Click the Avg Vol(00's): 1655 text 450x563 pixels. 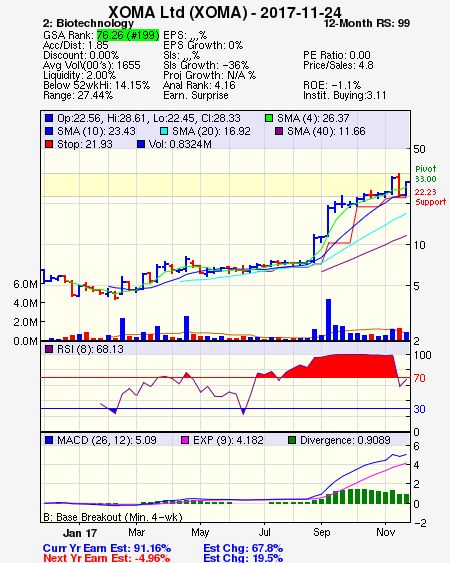[92, 65]
